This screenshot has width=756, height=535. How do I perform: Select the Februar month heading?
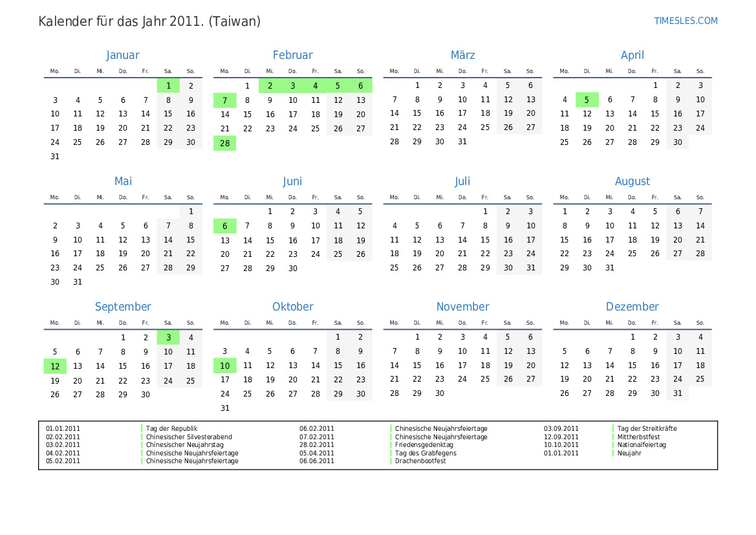293,55
